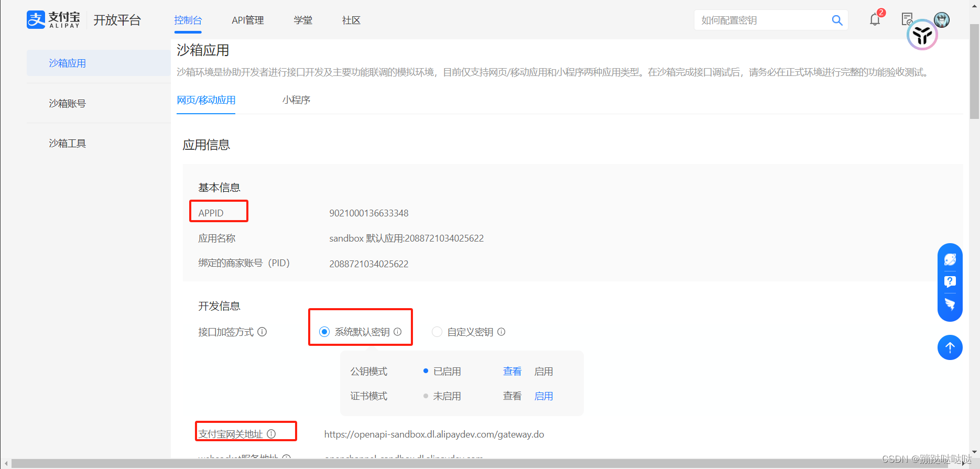Click the 未启用 status text
Viewport: 980px width, 469px height.
click(x=447, y=396)
